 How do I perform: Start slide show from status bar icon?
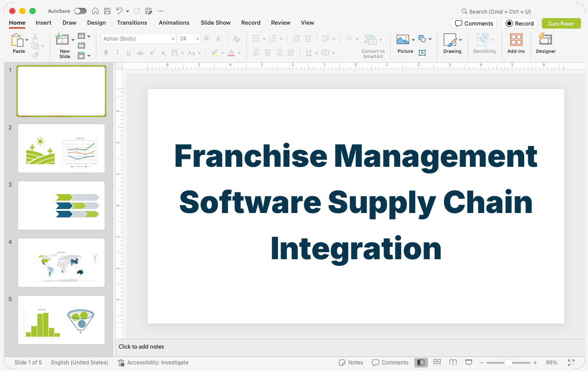pyautogui.click(x=469, y=363)
